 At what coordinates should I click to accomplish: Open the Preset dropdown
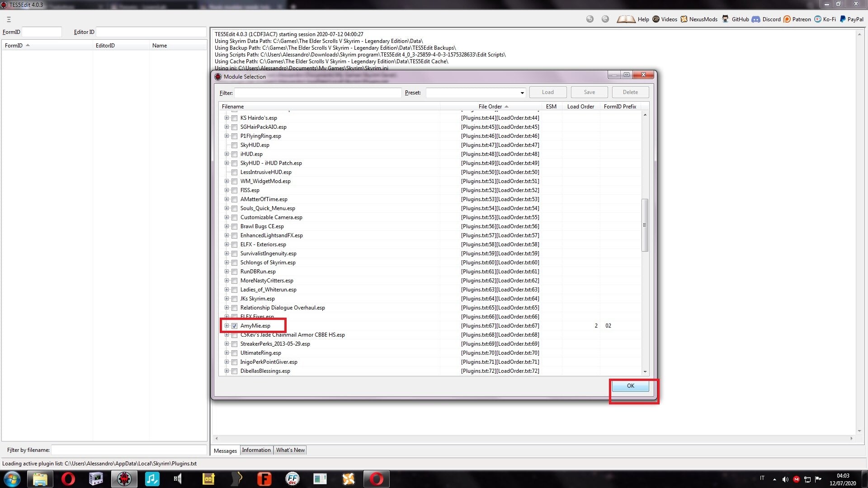[522, 93]
